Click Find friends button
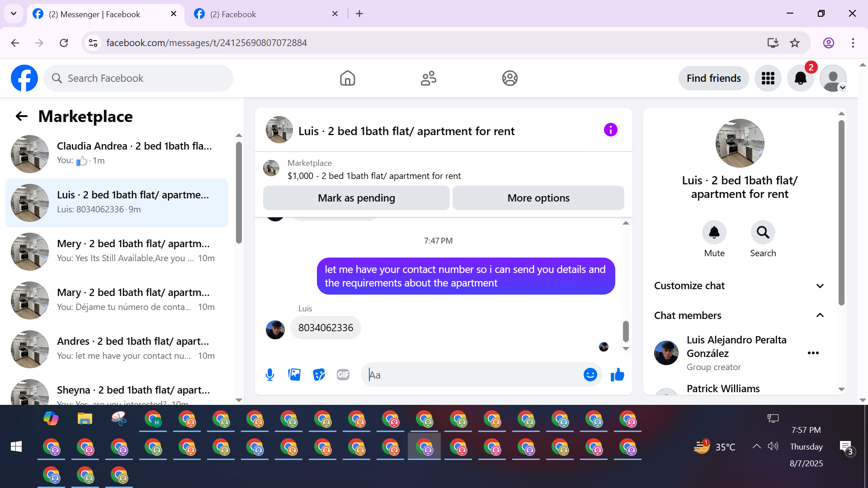868x488 pixels. click(x=713, y=78)
